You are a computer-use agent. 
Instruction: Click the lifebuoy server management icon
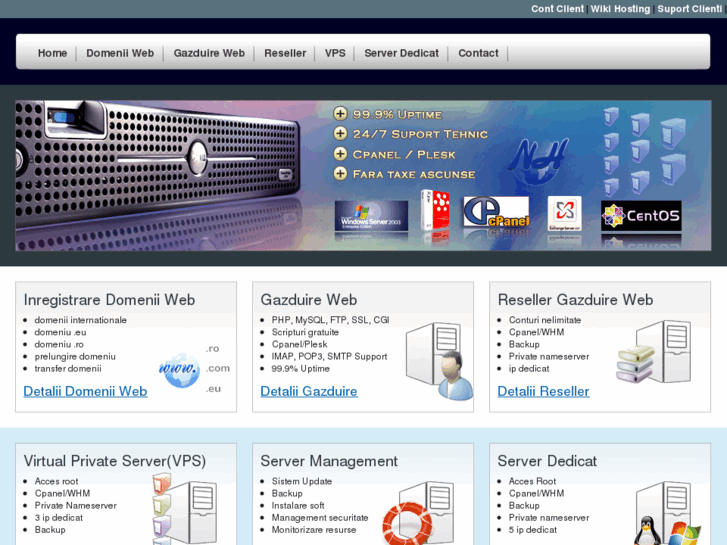coord(418,513)
